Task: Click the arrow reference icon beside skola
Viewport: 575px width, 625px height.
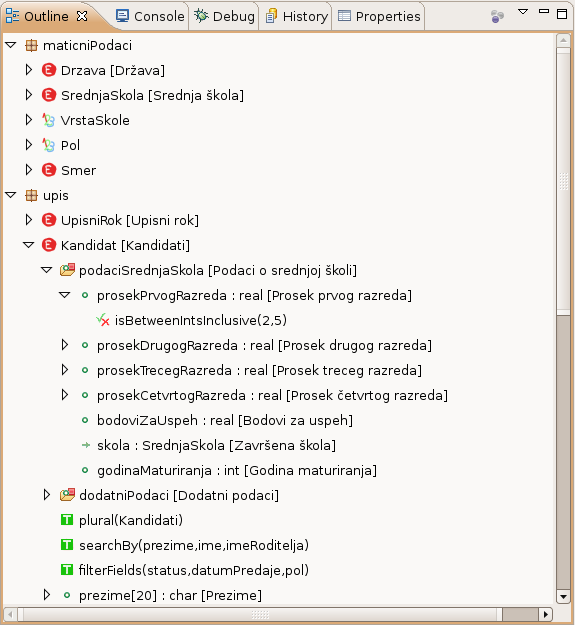Action: click(x=85, y=445)
